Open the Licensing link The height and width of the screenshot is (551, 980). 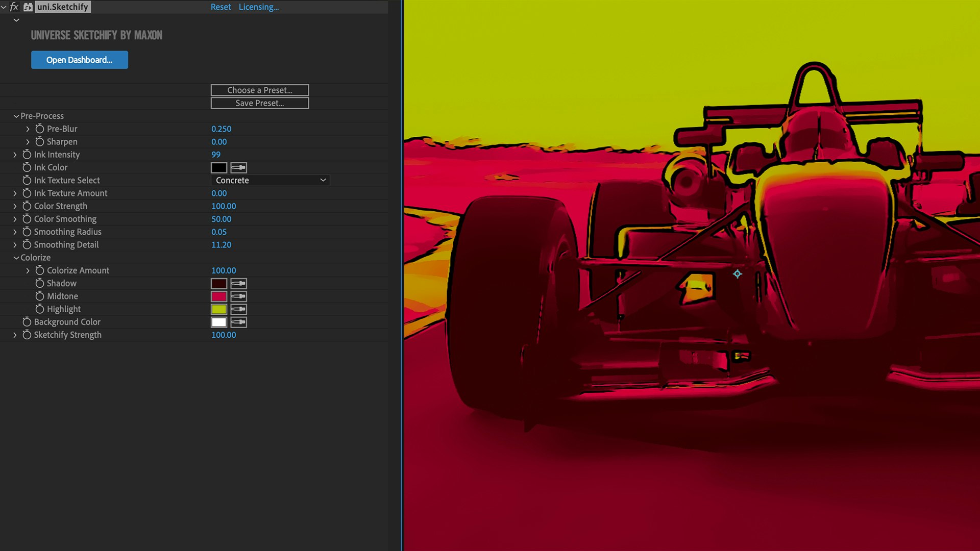click(258, 7)
